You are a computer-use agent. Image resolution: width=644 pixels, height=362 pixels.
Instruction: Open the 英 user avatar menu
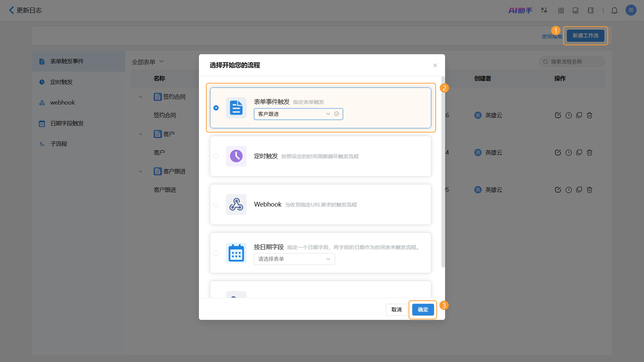(631, 10)
